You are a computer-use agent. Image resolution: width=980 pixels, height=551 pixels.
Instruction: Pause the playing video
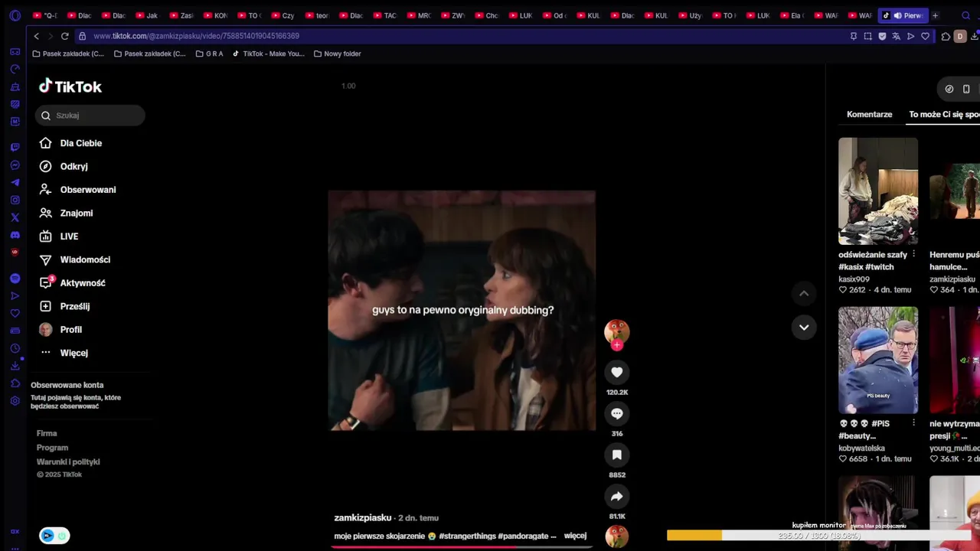tap(462, 311)
